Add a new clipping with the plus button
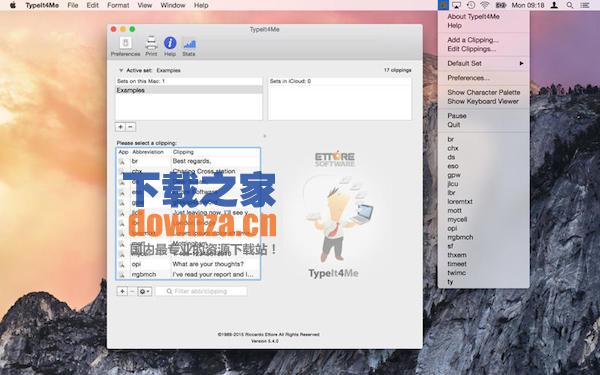This screenshot has height=375, width=600. click(122, 291)
